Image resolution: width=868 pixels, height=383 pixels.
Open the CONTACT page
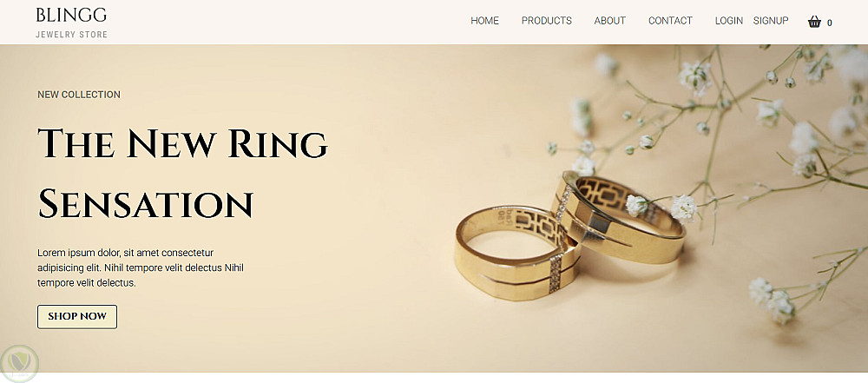tap(670, 21)
